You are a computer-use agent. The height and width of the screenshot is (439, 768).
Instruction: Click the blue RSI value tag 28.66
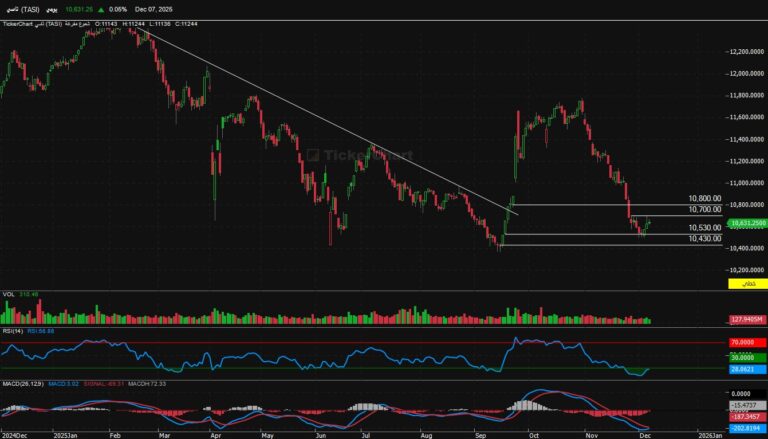point(746,369)
